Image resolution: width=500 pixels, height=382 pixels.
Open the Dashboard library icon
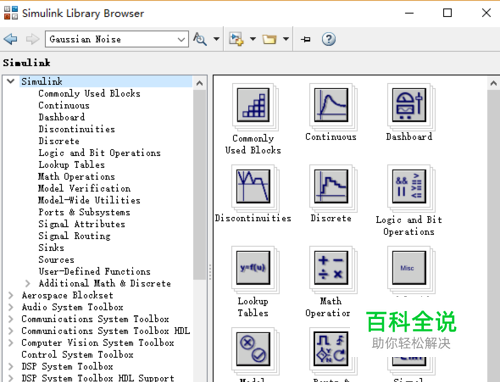pyautogui.click(x=409, y=105)
